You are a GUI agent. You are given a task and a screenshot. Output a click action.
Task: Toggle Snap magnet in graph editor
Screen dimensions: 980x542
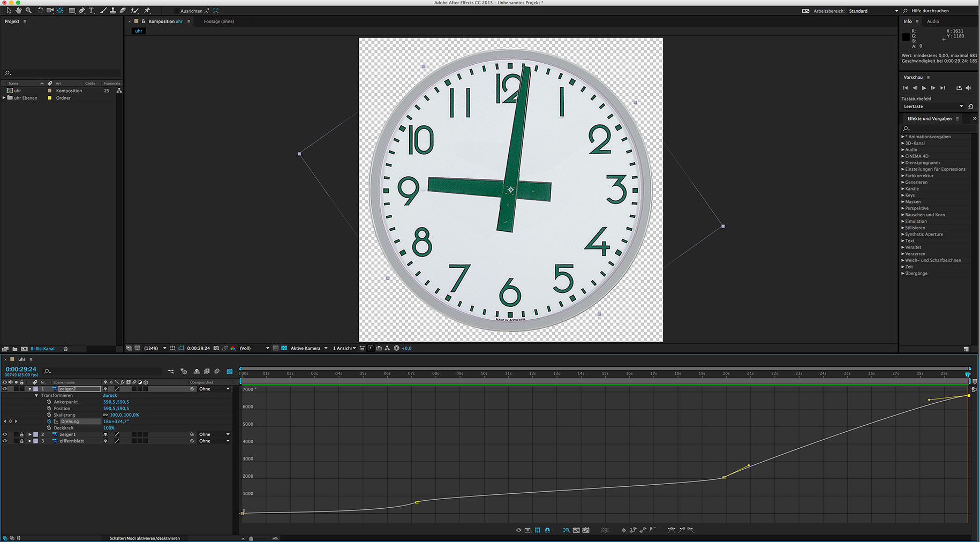(547, 530)
